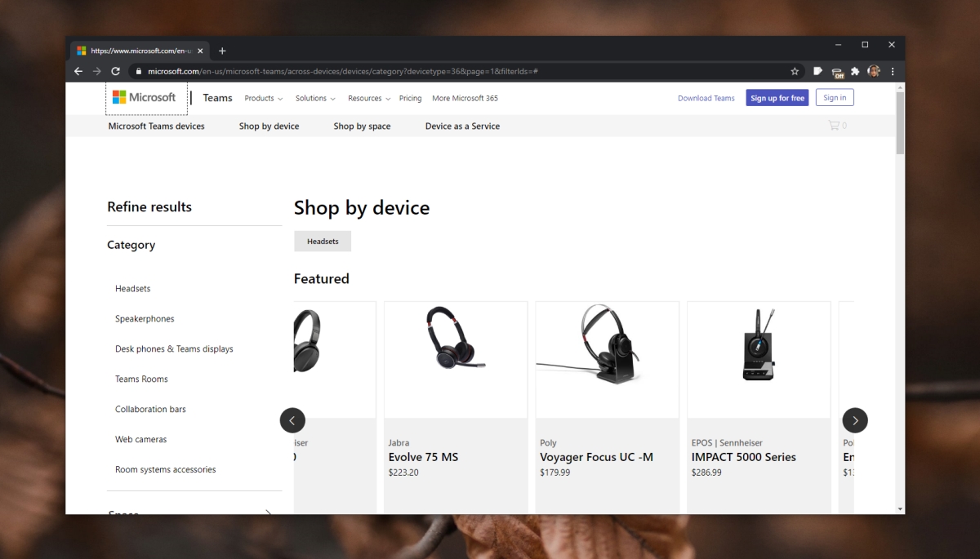Screen dimensions: 980x559
Task: Select Room systems accessories category
Action: [x=166, y=470]
